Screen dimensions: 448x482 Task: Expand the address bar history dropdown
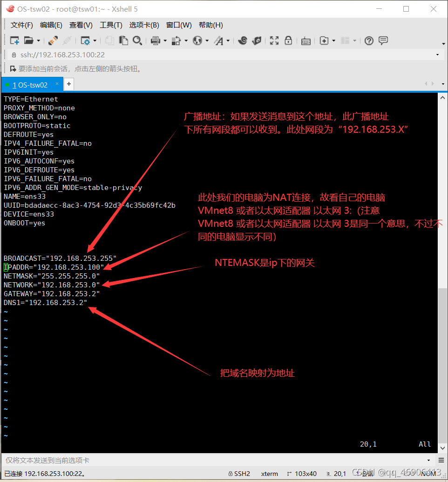[x=438, y=54]
